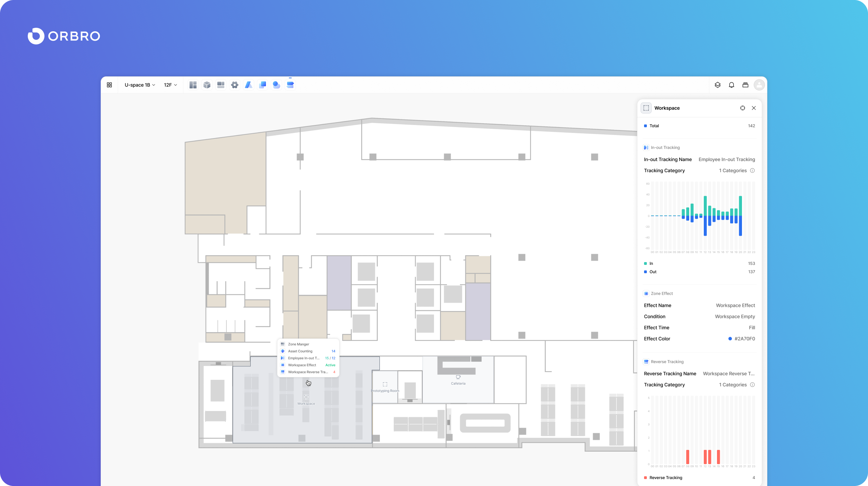The width and height of the screenshot is (868, 486).
Task: Click the Cafeteria zone label on map
Action: (458, 383)
